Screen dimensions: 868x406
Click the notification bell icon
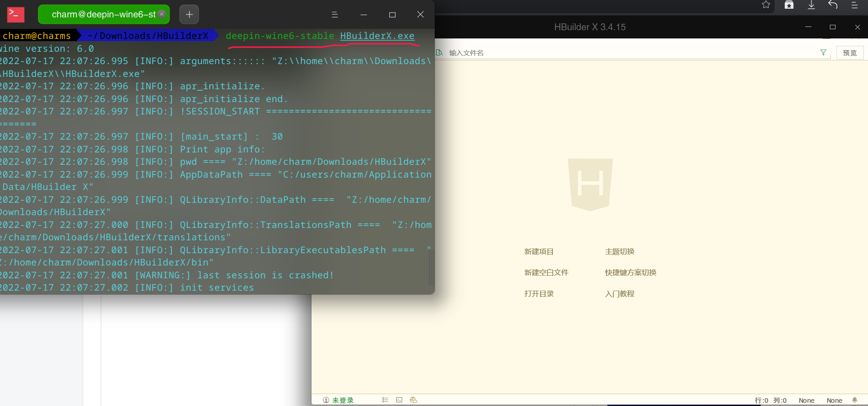coord(854,400)
